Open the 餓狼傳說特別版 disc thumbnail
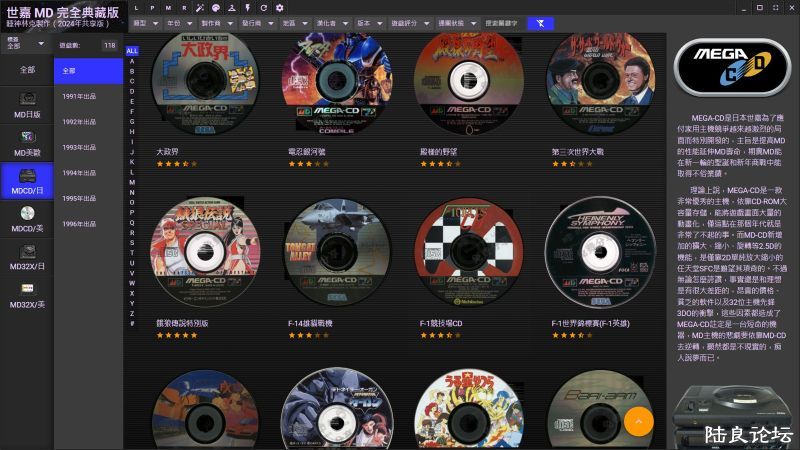The image size is (800, 450). (205, 253)
